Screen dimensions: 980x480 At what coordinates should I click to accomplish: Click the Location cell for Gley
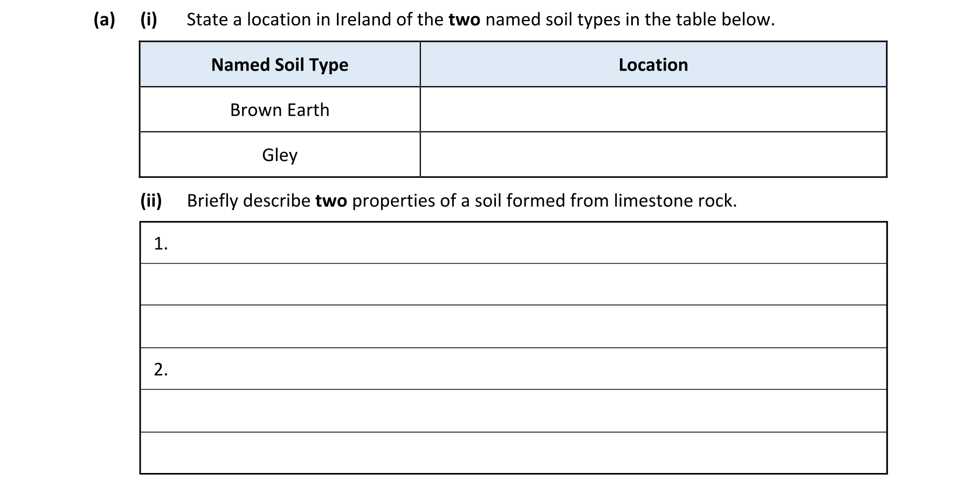coord(653,155)
